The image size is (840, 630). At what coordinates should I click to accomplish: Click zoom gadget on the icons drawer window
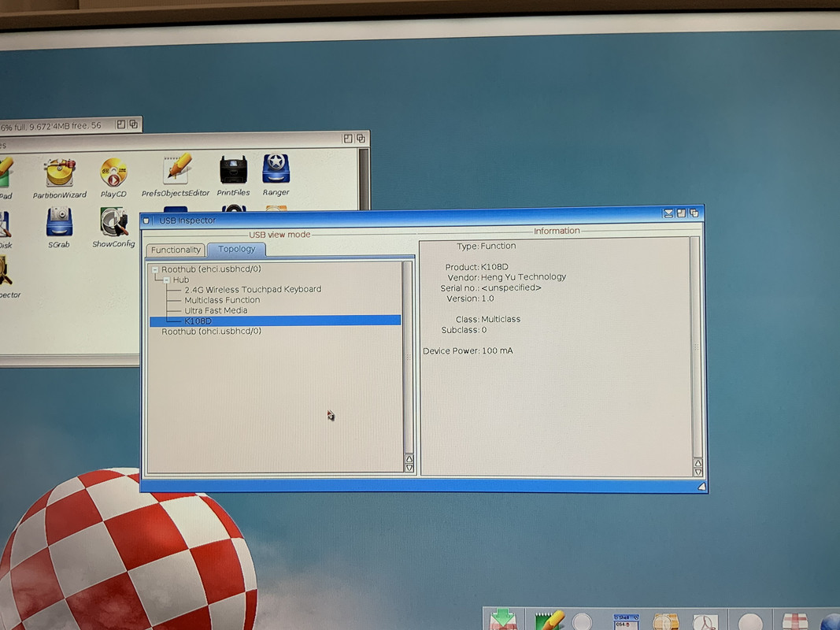click(348, 139)
